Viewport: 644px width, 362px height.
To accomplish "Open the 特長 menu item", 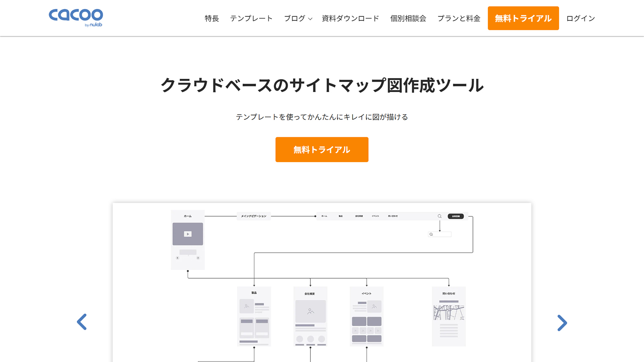I will 212,19.
